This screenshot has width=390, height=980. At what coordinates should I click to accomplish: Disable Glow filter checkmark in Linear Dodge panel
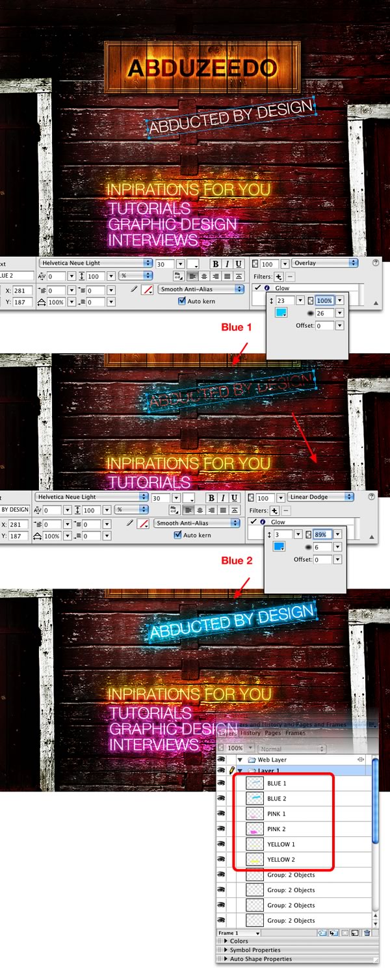pyautogui.click(x=253, y=522)
